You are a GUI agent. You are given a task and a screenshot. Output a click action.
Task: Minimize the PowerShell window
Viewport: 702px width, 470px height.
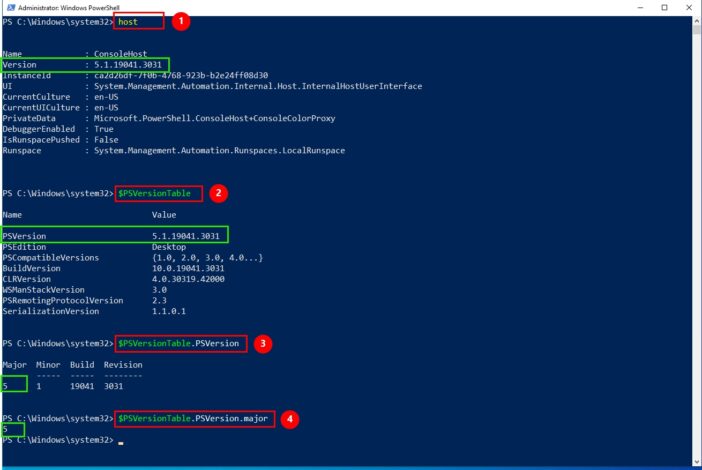coord(640,7)
